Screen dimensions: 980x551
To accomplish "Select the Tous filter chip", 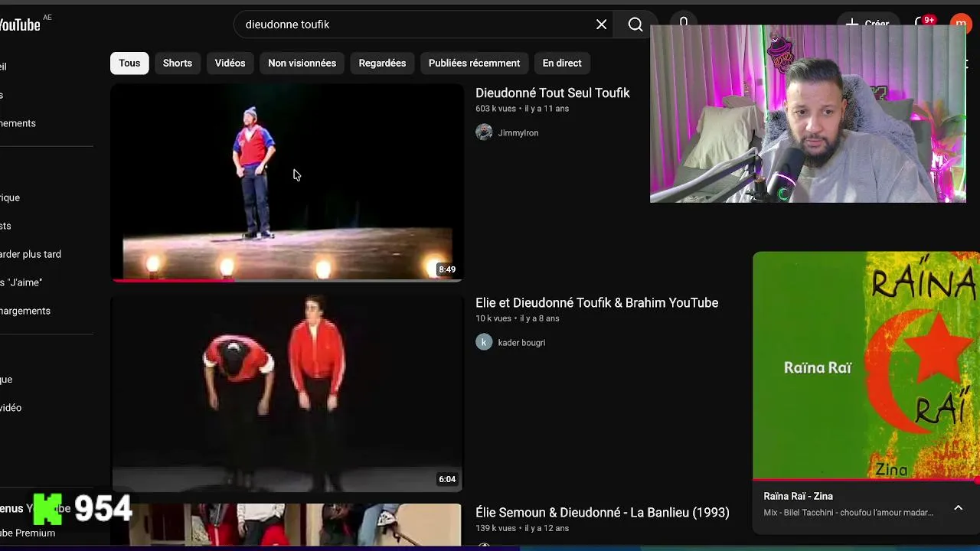I will [129, 63].
